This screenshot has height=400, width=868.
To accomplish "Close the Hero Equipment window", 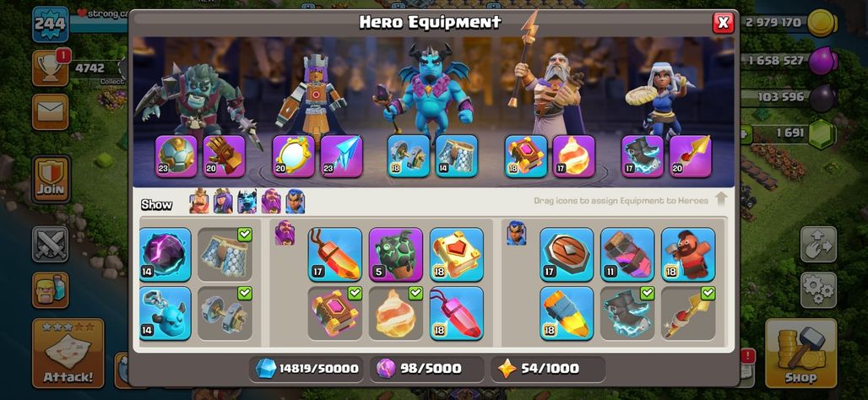I will 723,23.
